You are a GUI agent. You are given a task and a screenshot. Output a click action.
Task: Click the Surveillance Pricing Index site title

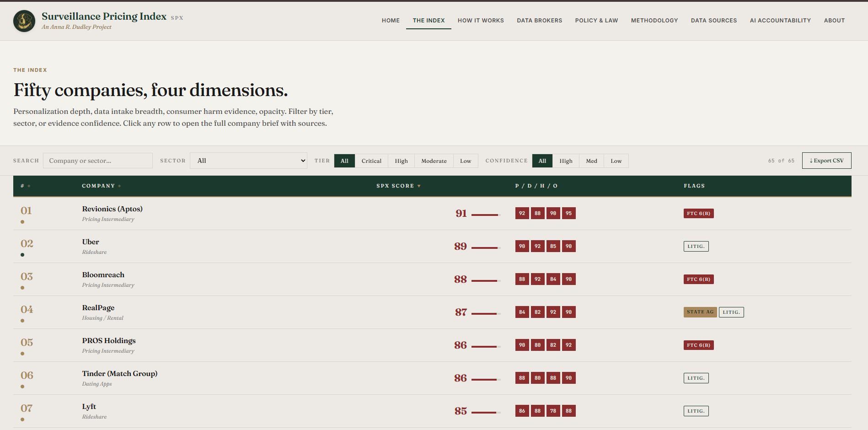[104, 16]
